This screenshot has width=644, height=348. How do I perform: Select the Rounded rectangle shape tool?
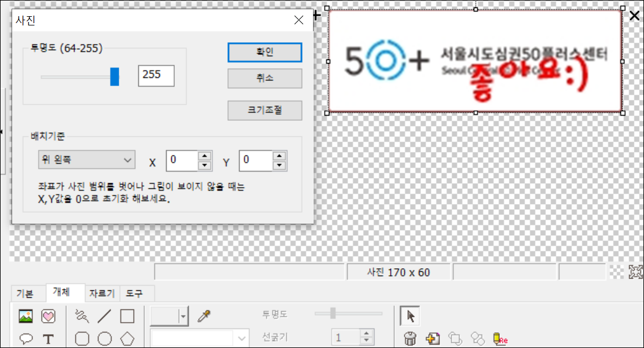pos(82,339)
